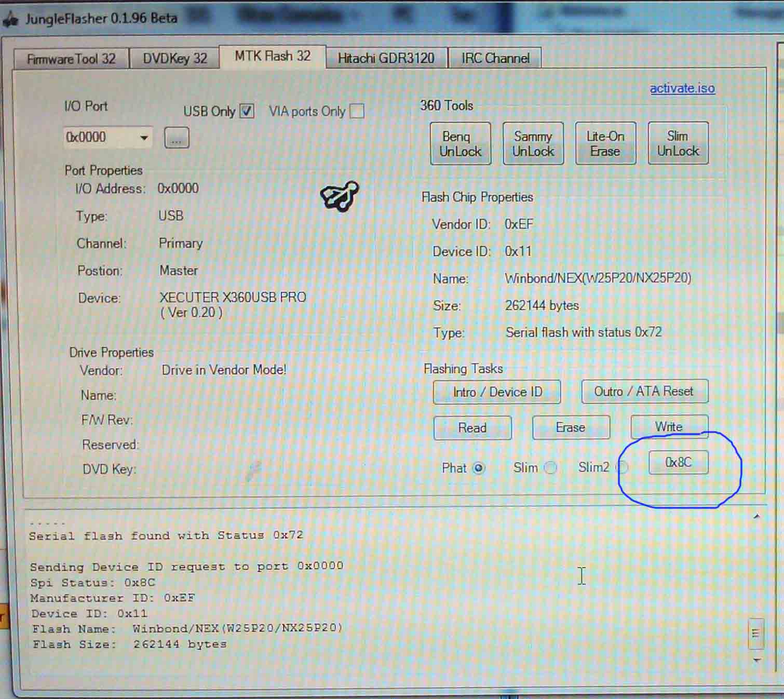Click the log line 'Device ID: 0x11'

(x=89, y=613)
